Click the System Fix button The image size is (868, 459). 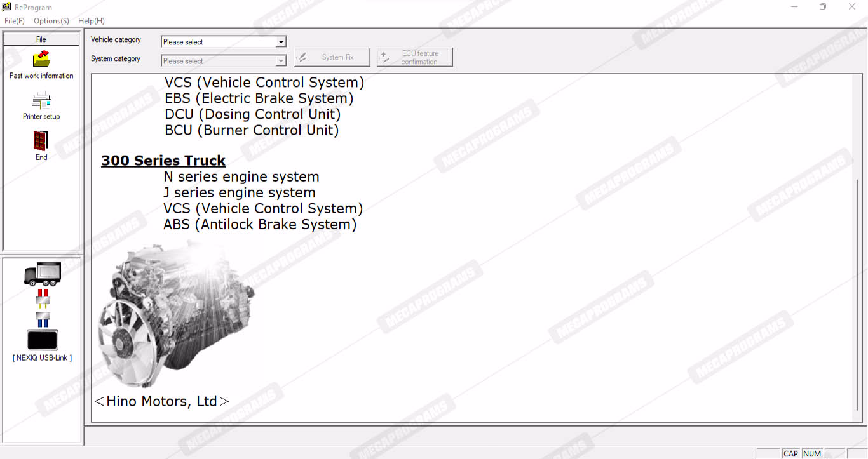[332, 57]
